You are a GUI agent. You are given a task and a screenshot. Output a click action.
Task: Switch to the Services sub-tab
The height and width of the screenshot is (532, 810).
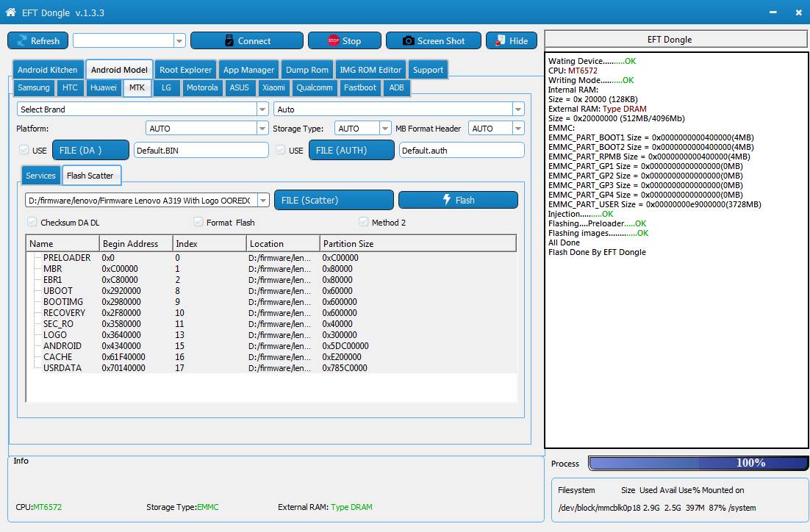click(x=41, y=176)
